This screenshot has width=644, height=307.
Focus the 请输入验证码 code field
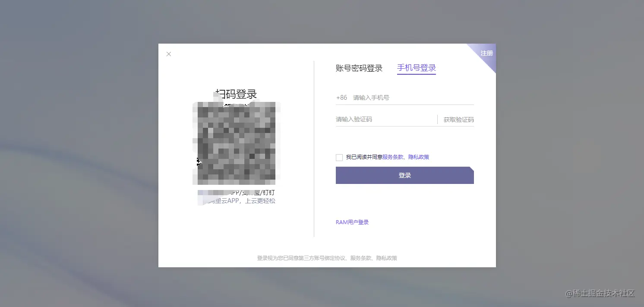(385, 119)
